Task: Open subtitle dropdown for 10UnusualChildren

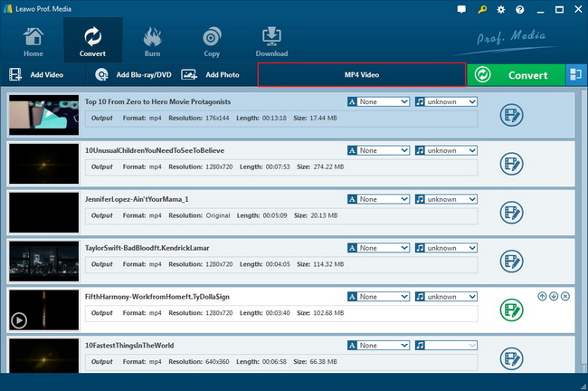Action: pos(378,150)
